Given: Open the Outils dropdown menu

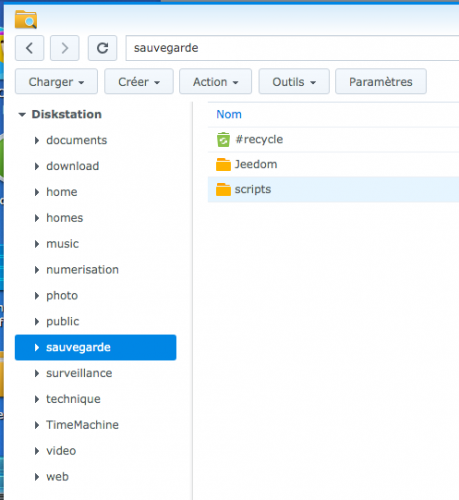Looking at the screenshot, I should (294, 82).
